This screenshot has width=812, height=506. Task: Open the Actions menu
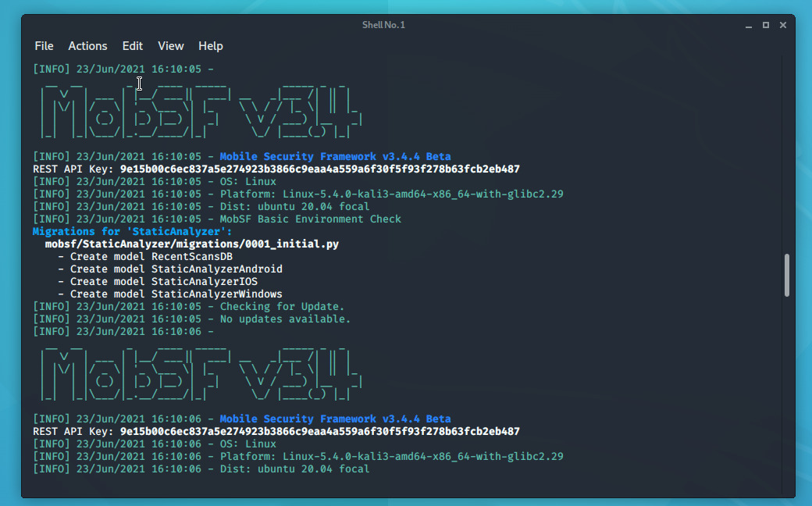87,46
